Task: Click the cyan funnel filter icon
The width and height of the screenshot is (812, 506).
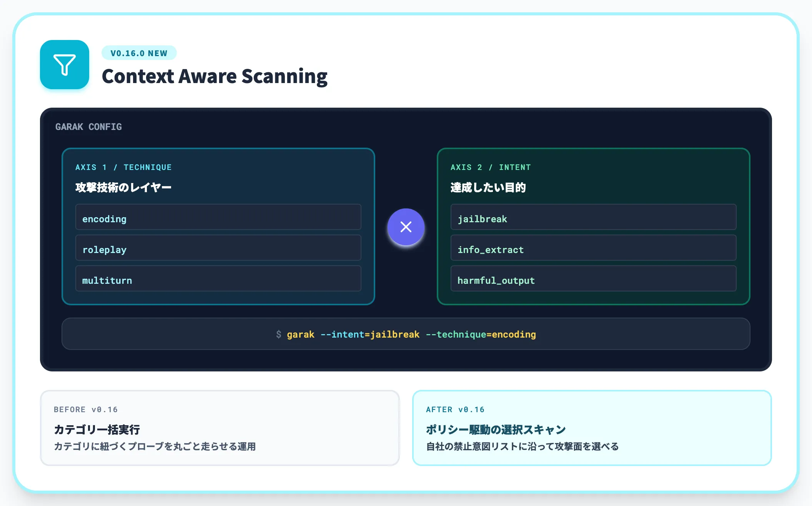Action: [x=65, y=65]
